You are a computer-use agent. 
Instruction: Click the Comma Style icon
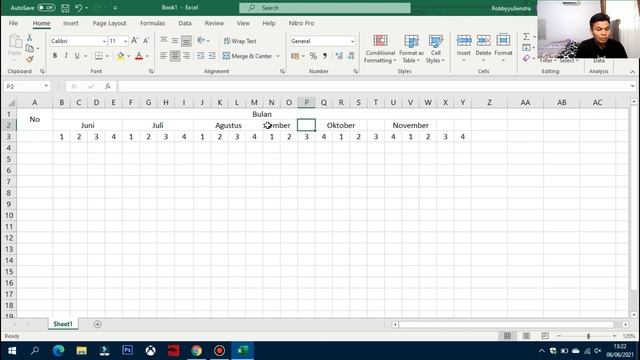[325, 56]
